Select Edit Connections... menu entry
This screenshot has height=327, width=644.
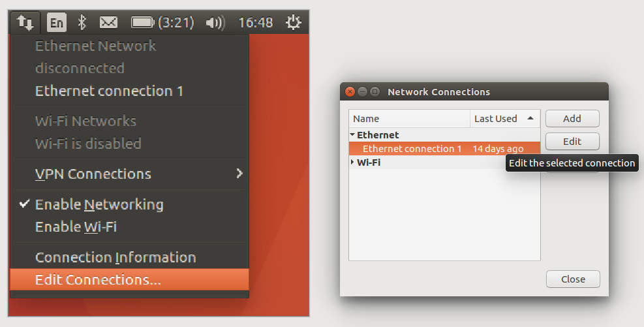click(98, 279)
